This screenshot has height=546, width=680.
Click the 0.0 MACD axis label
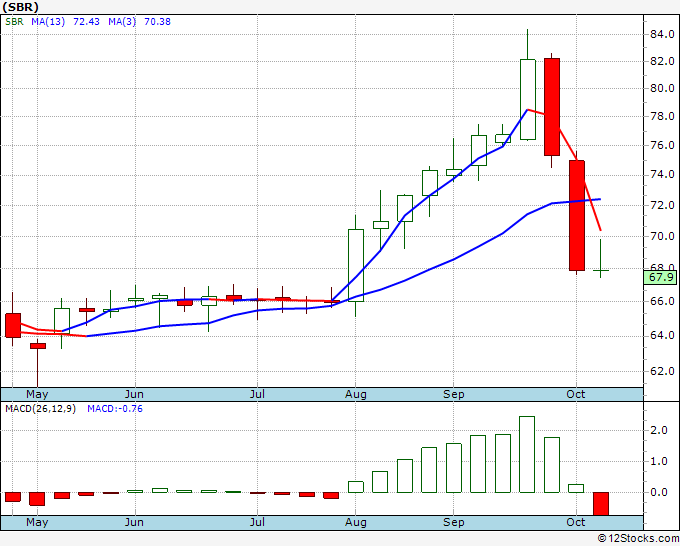click(x=659, y=492)
